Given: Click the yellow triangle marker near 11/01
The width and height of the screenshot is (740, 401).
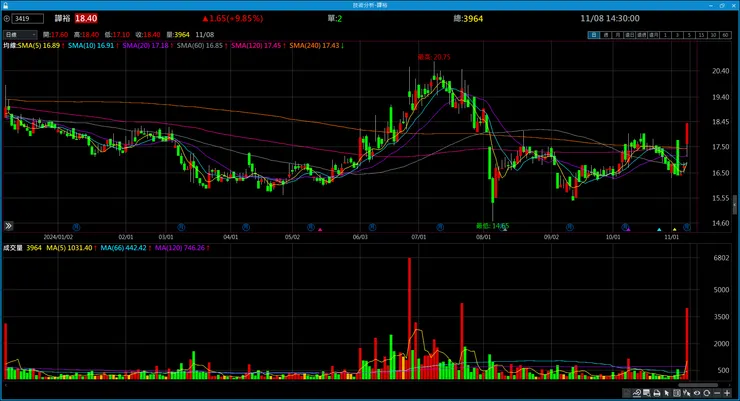Looking at the screenshot, I should (674, 230).
